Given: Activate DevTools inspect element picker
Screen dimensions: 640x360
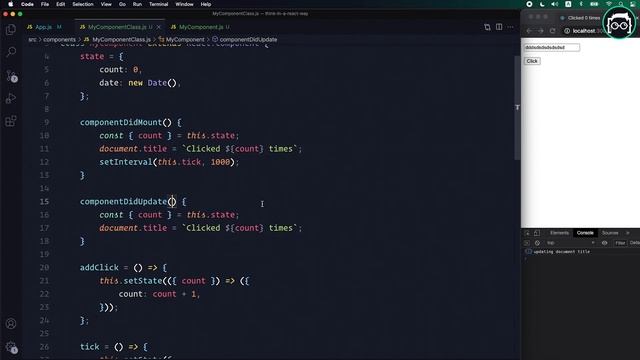Looking at the screenshot, I should tap(527, 233).
